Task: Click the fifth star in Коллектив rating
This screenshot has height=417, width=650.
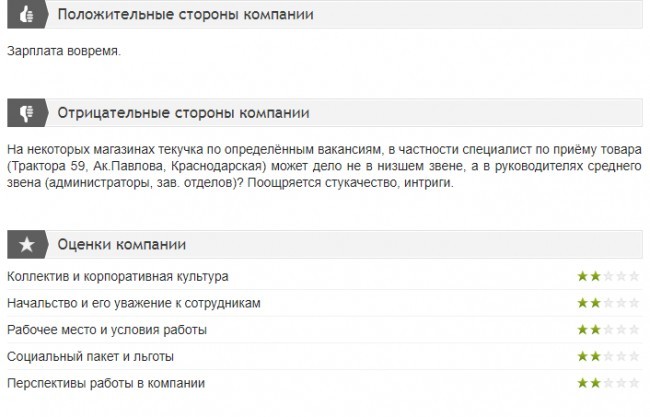Action: point(633,275)
